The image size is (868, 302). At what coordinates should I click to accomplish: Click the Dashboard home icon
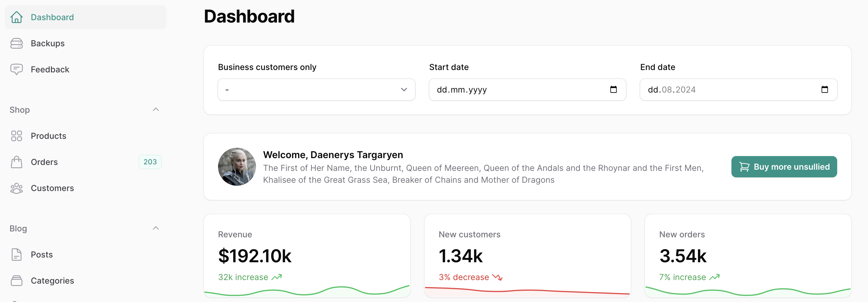pos(16,17)
